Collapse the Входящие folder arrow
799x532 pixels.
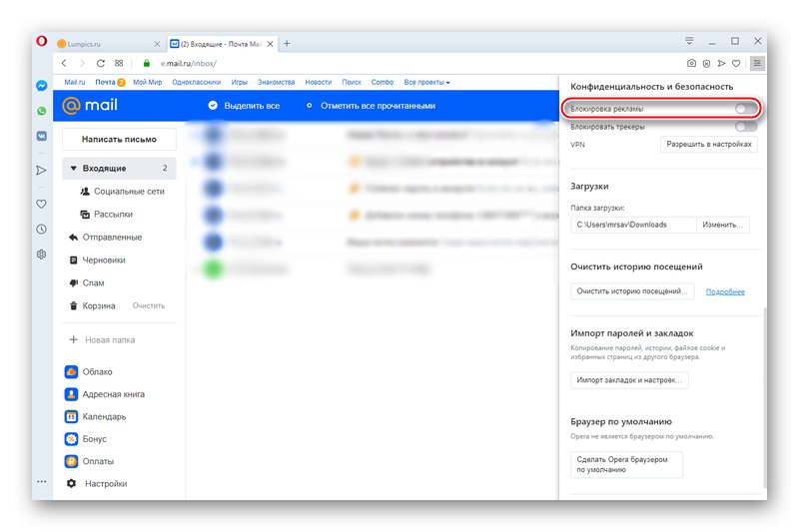tap(73, 168)
